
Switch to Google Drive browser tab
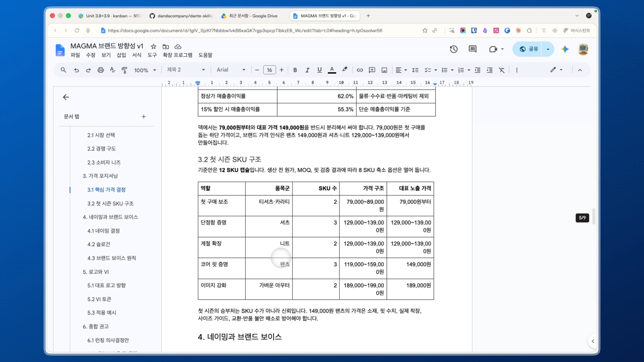click(250, 16)
